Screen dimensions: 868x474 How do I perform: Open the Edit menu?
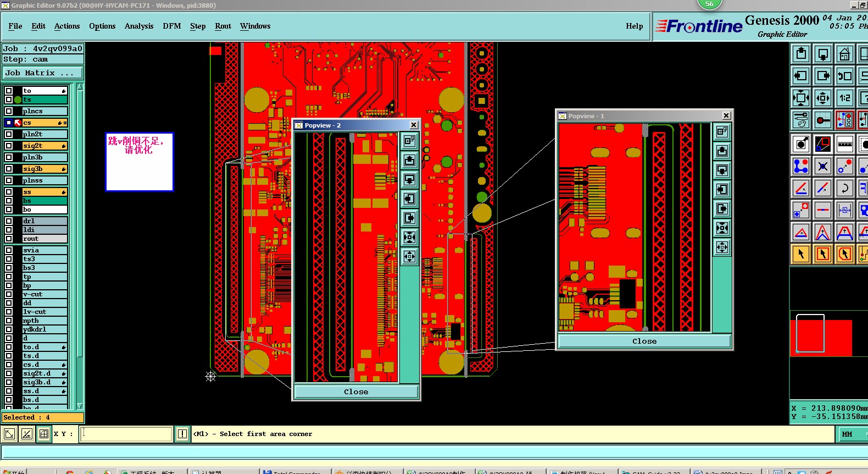(x=38, y=26)
